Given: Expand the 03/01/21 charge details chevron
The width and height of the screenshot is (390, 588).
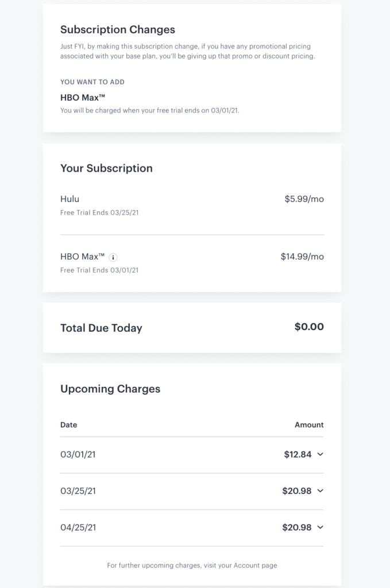Looking at the screenshot, I should pos(321,454).
